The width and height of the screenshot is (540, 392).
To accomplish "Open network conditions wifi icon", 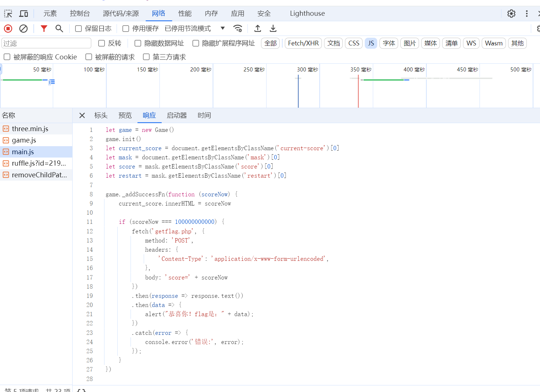I will 238,29.
